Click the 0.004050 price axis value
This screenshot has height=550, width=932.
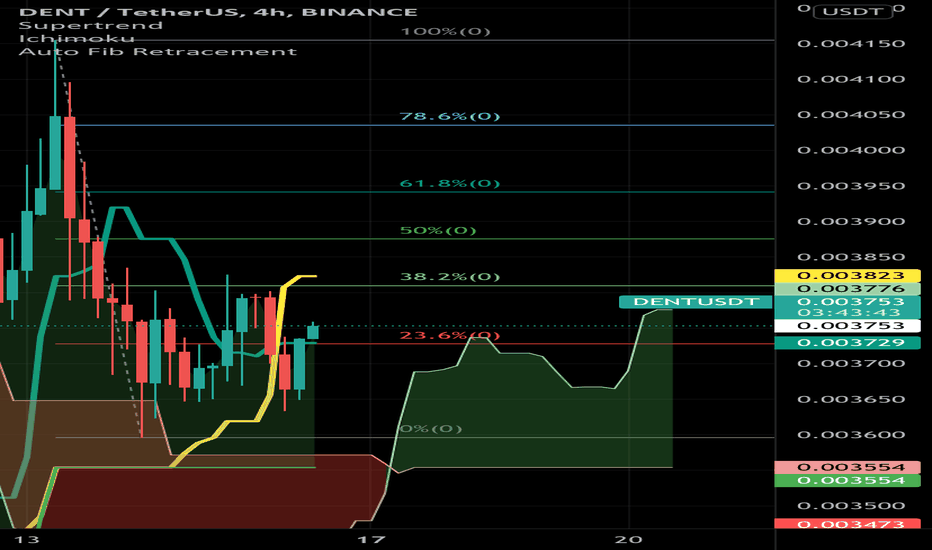click(x=851, y=115)
